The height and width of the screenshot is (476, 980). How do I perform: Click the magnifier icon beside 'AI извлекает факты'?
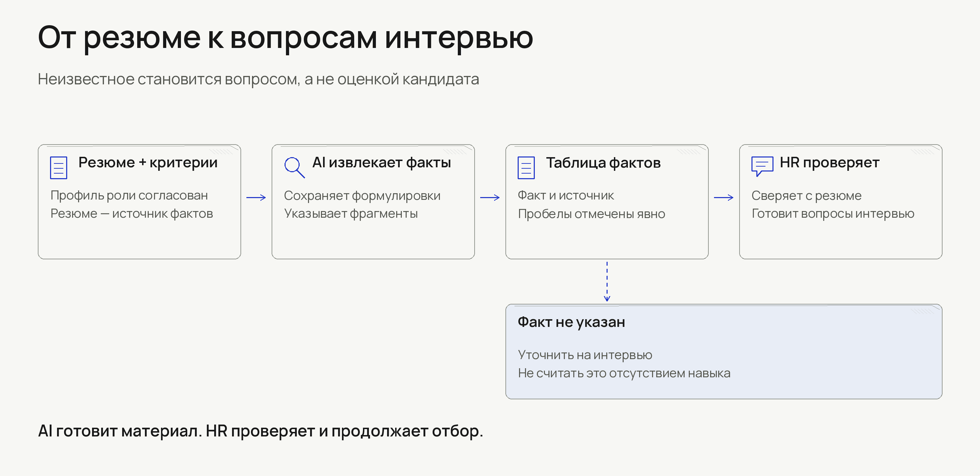(x=294, y=167)
